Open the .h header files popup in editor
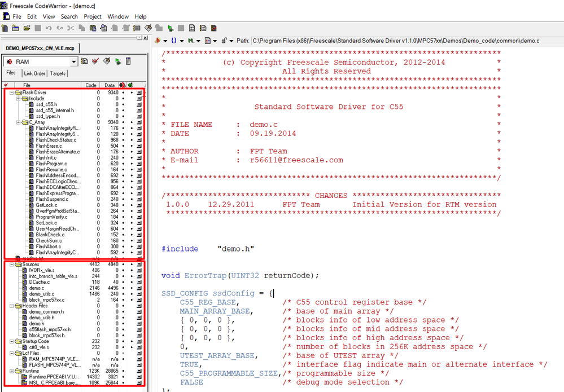The width and height of the screenshot is (564, 392). click(x=160, y=41)
